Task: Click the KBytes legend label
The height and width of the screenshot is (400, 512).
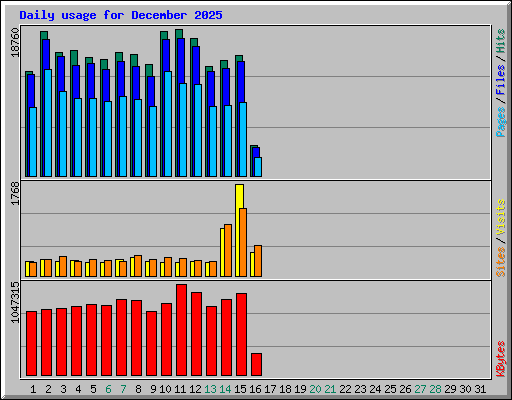Action: pos(501,359)
